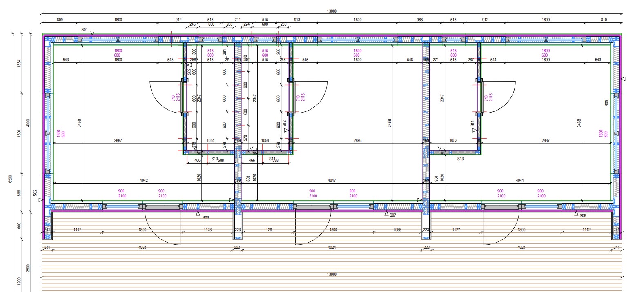Select the S08 section marker triangle
The width and height of the screenshot is (644, 292).
576,213
